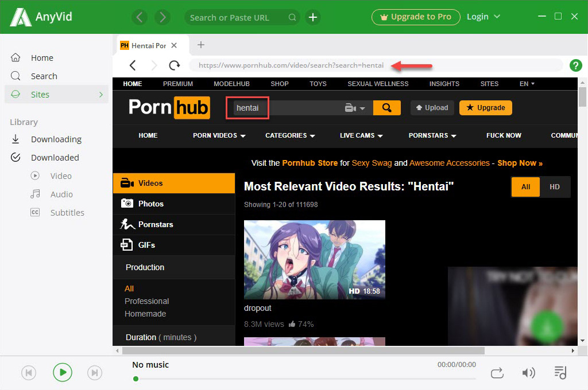Open the search type camera dropdown
The image size is (588, 390).
click(x=355, y=108)
